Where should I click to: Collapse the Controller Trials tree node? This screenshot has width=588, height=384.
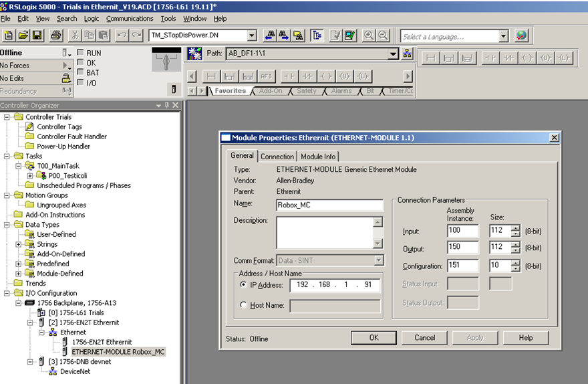[x=7, y=117]
